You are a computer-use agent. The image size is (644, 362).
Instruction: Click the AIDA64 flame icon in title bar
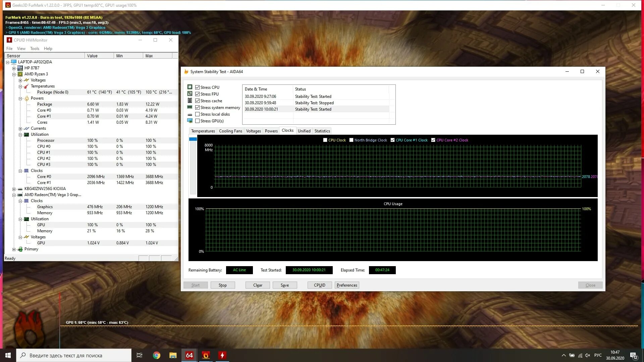[186, 71]
